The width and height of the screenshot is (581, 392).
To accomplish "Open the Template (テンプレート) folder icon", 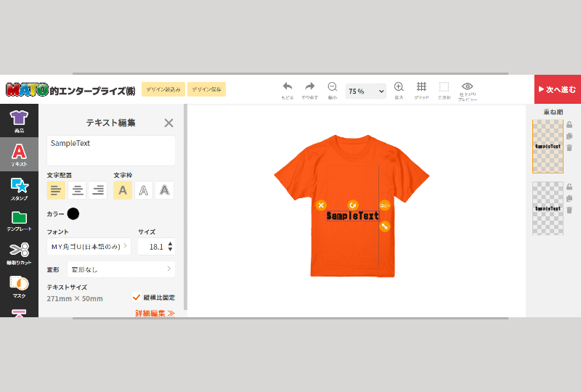I will (x=19, y=221).
